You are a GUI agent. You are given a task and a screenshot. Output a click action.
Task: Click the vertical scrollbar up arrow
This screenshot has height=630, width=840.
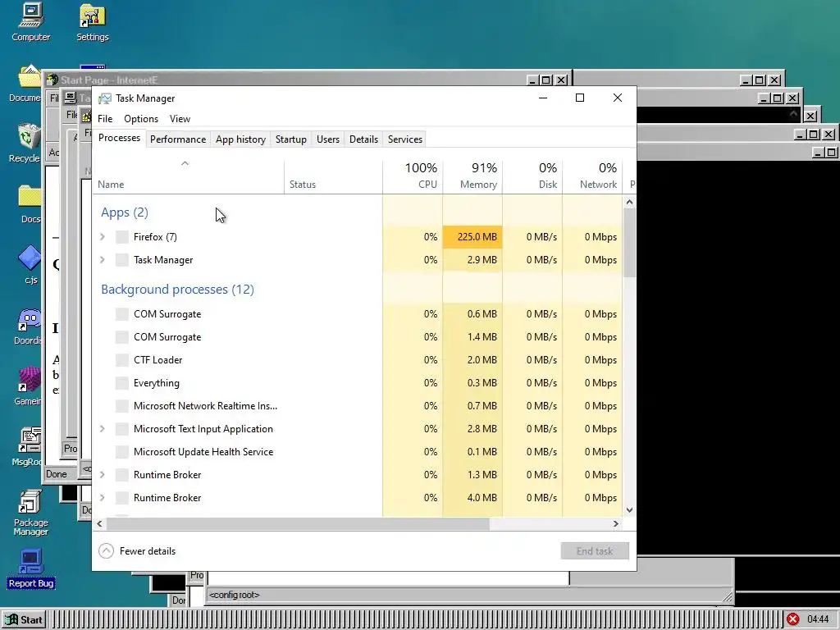[629, 202]
